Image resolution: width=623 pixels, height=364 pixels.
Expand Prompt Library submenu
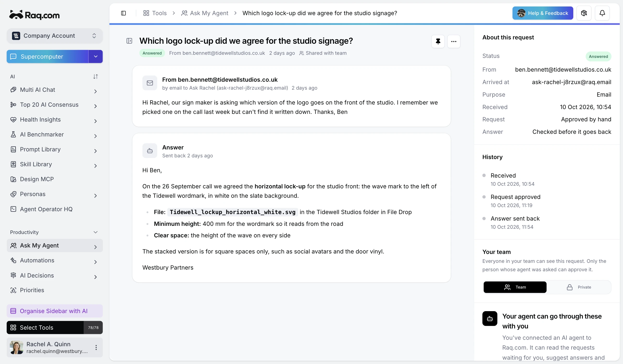(x=95, y=151)
